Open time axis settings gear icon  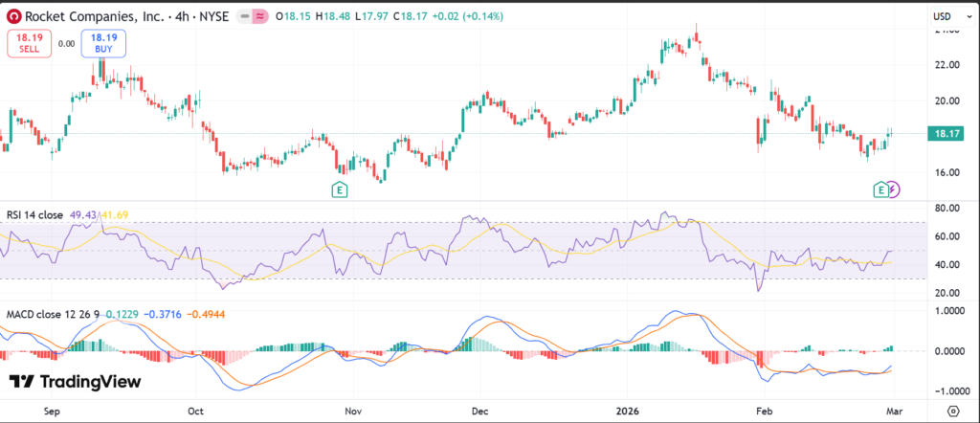[x=952, y=410]
